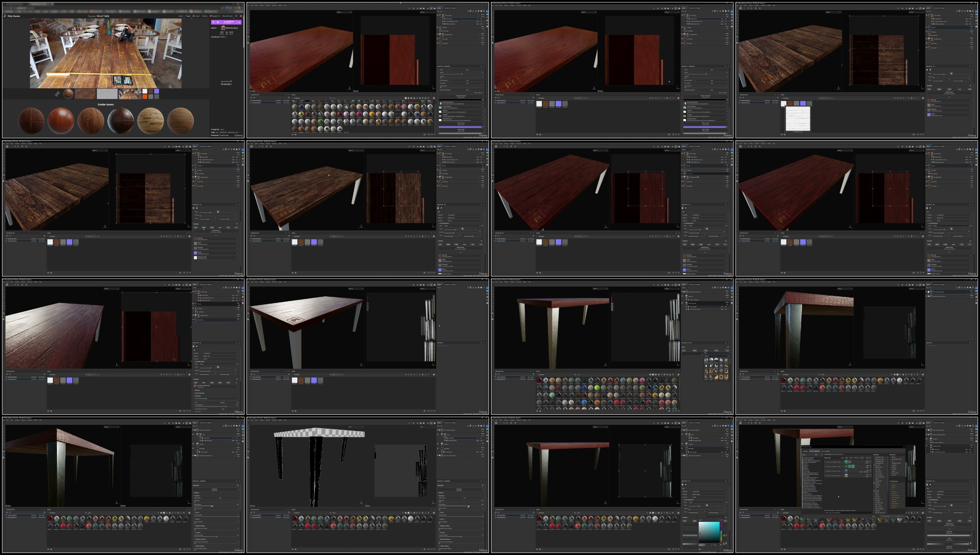Screen dimensions: 980x555
Task: Toggle the top folder layer eye in the checkerboard mask view
Action: [x=438, y=430]
